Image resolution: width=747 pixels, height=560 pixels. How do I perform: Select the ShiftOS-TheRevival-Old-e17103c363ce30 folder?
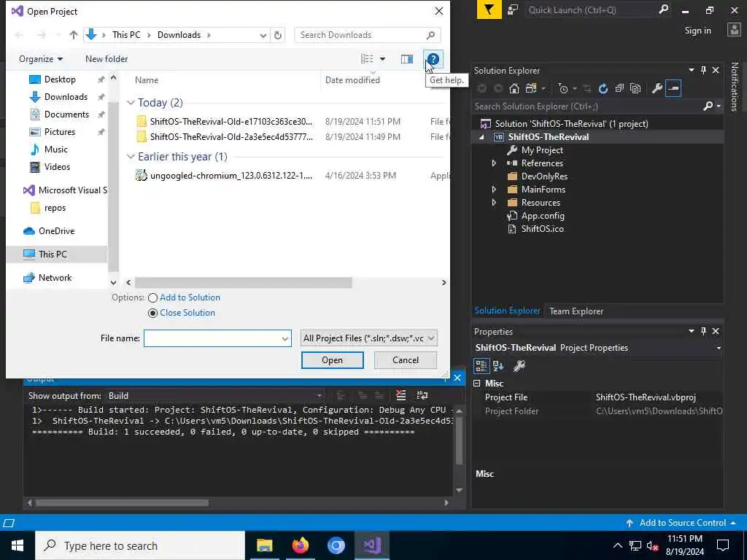pos(231,122)
